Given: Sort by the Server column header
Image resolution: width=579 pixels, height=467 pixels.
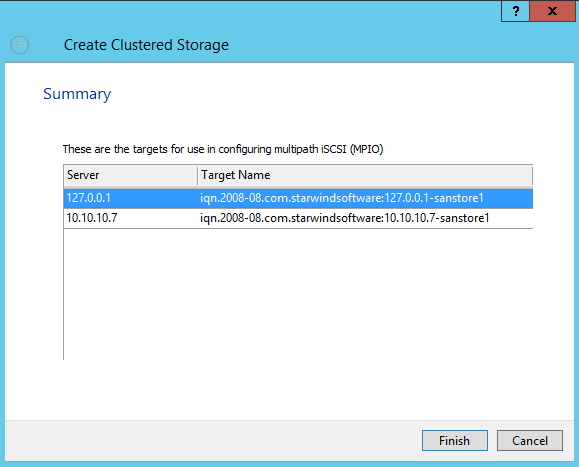Looking at the screenshot, I should 130,175.
